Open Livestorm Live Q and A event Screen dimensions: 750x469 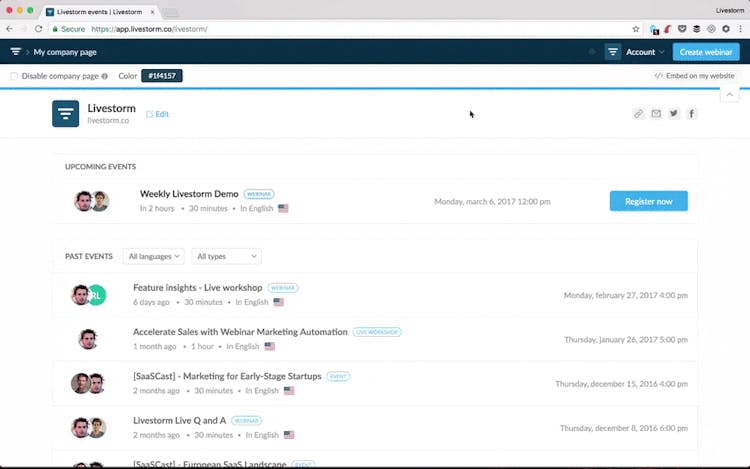click(179, 420)
